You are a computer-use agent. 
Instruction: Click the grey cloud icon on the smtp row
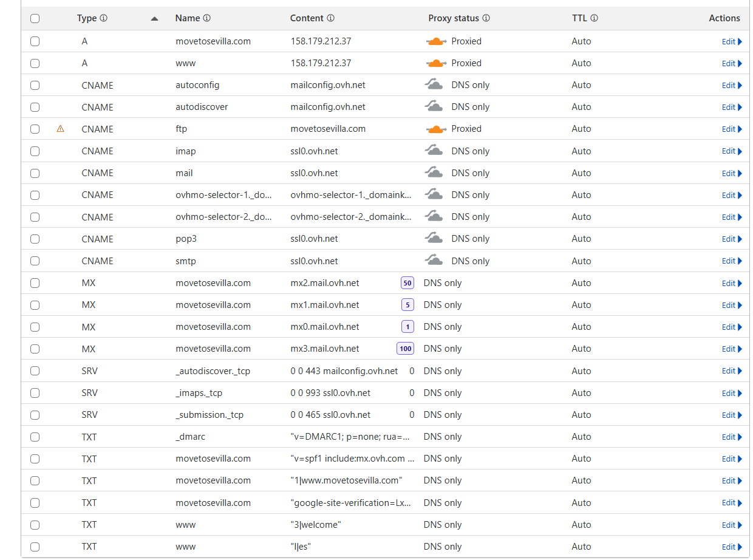(434, 261)
